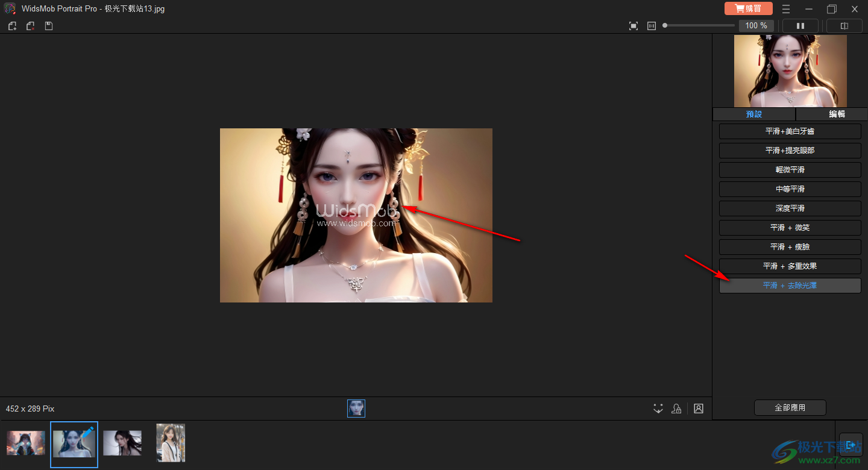Select the first filmstrip thumbnail

[26, 443]
